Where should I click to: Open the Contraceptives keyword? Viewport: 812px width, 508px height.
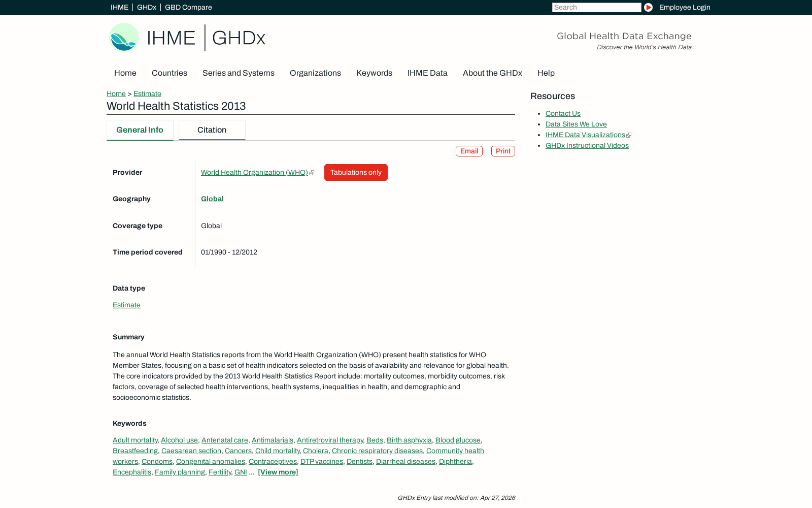(273, 462)
